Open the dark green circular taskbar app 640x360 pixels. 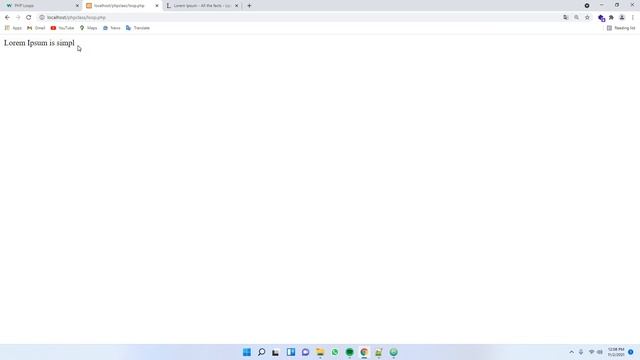(349, 352)
